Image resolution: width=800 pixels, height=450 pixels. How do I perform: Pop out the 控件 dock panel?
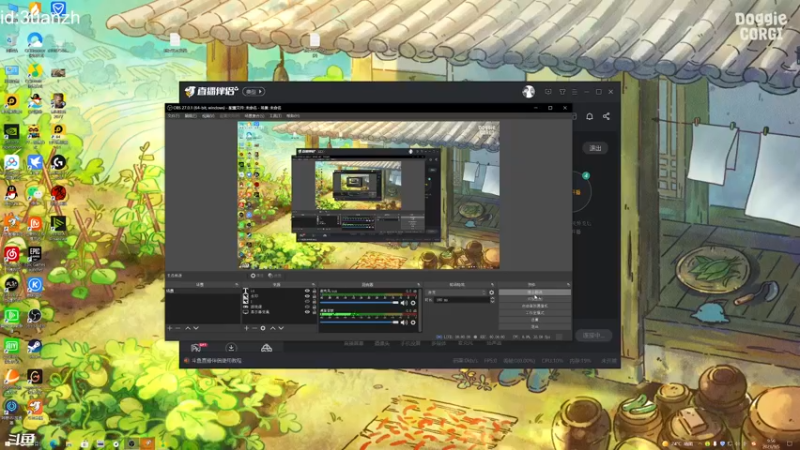point(567,284)
